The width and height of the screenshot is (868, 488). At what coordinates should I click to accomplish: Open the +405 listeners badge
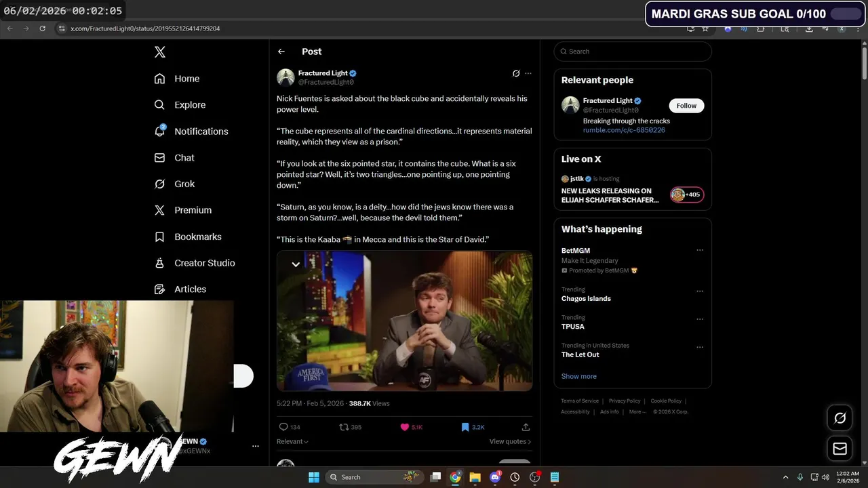click(x=687, y=195)
